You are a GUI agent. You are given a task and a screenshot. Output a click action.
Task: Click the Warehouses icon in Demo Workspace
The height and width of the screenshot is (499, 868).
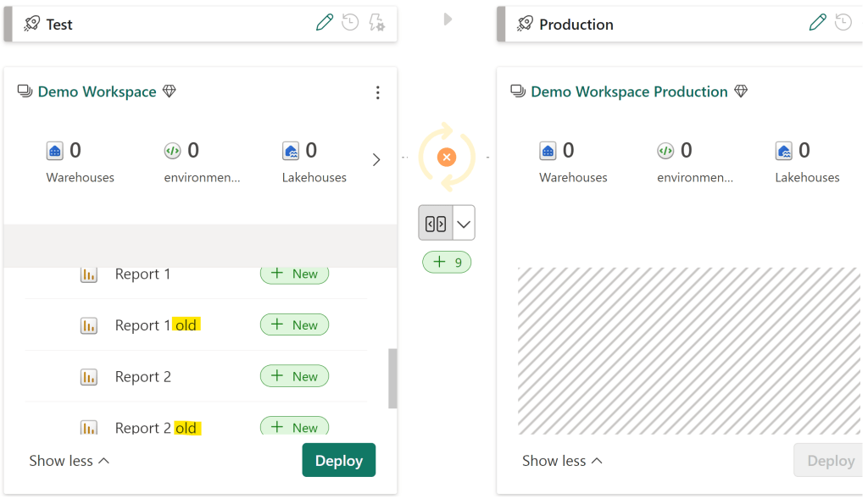click(55, 151)
